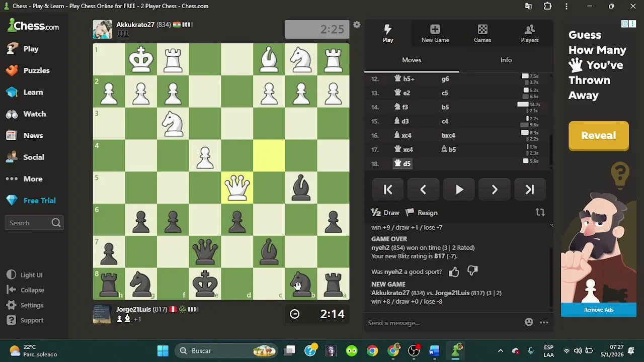This screenshot has width=644, height=362.
Task: Click the microphone tray icon
Action: (x=531, y=350)
